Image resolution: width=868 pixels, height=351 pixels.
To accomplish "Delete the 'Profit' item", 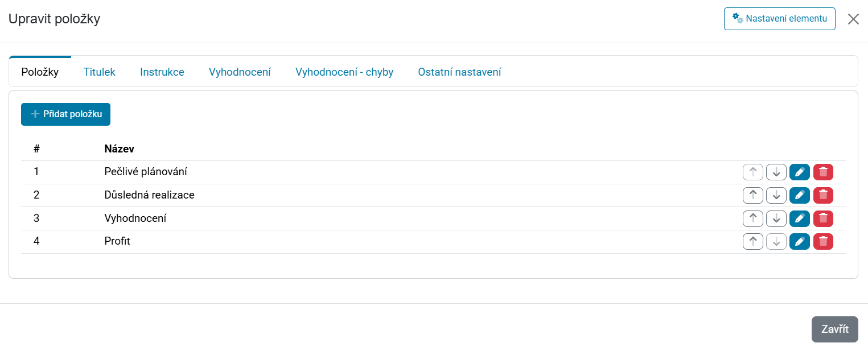I will click(823, 242).
